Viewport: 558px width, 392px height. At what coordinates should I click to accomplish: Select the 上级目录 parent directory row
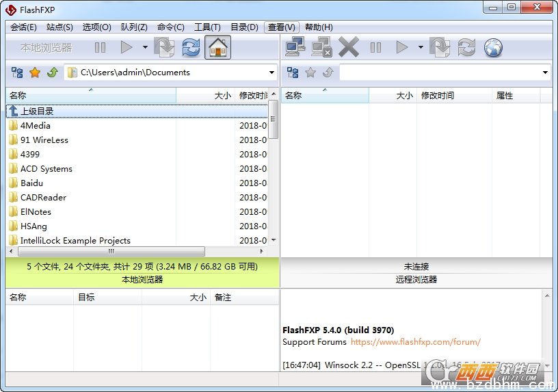click(x=137, y=111)
